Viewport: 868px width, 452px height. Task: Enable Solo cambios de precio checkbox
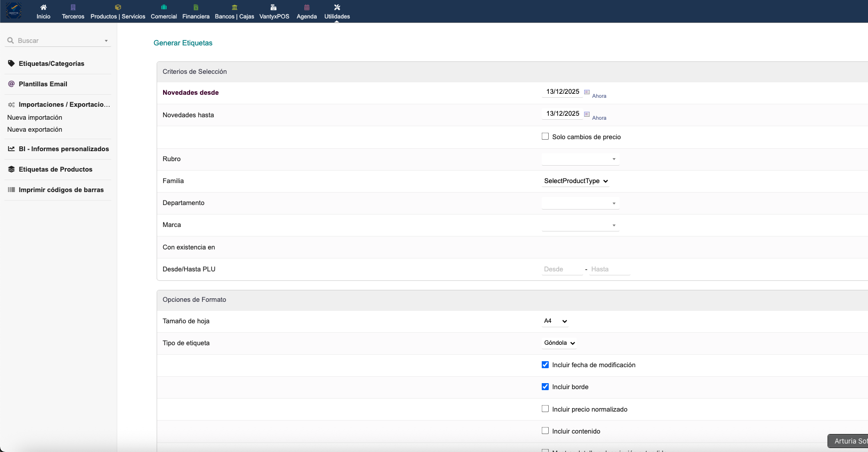(545, 137)
